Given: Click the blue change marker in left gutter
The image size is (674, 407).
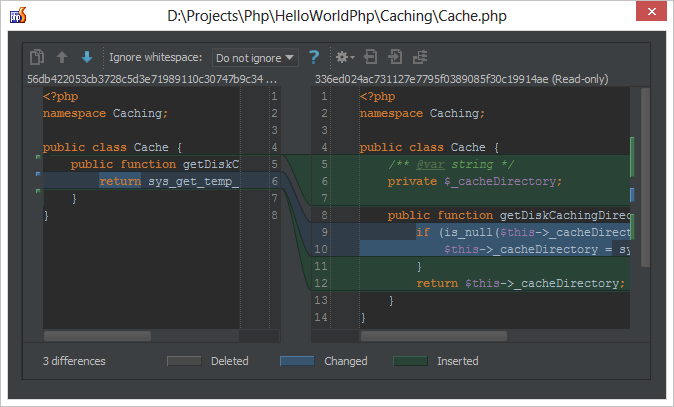Looking at the screenshot, I should (x=38, y=174).
